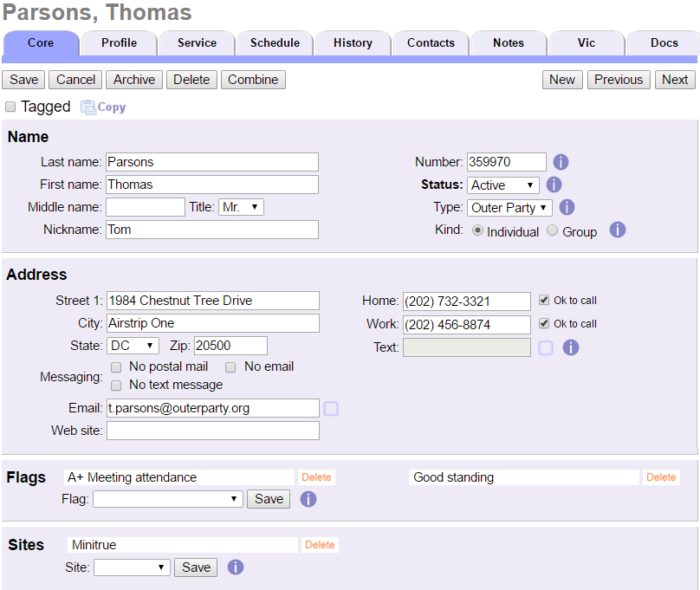The height and width of the screenshot is (590, 700).
Task: Open the info icon next to Text phone field
Action: point(571,347)
